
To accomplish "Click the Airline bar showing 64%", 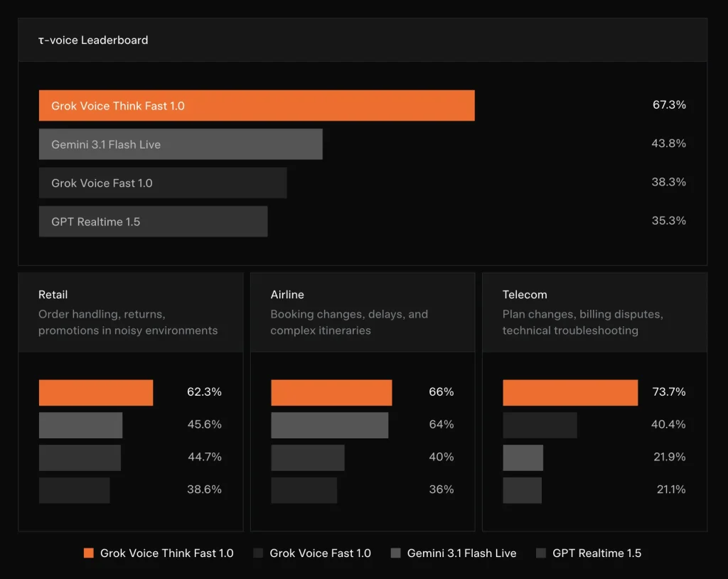I will (x=330, y=425).
